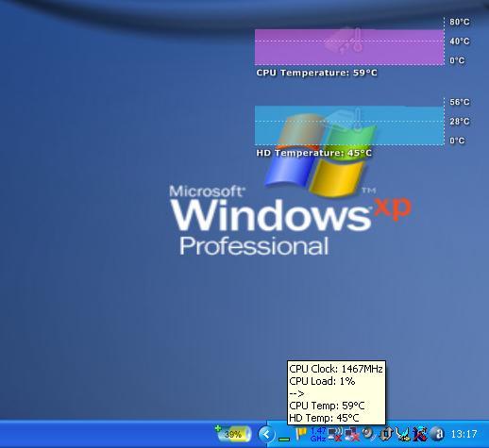Viewport: 489px width, 448px height.
Task: Click the 80°C scale label on CPU graph
Action: (460, 22)
